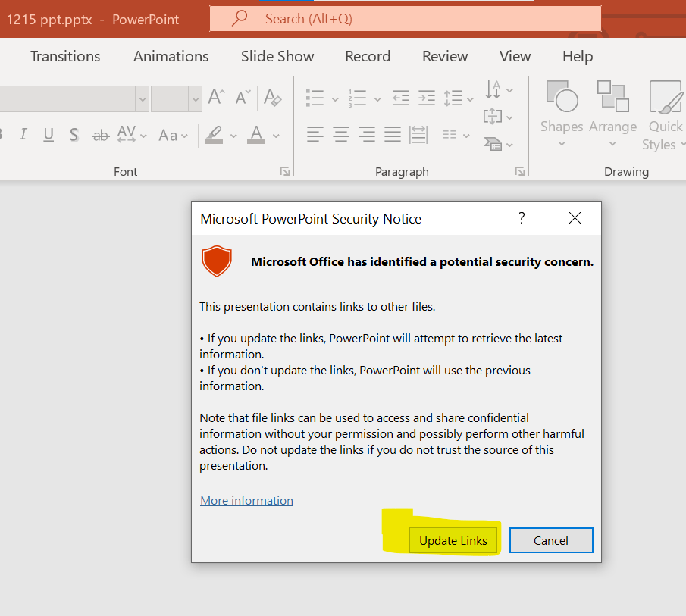Open the Slide Show tab
686x616 pixels.
pyautogui.click(x=277, y=56)
